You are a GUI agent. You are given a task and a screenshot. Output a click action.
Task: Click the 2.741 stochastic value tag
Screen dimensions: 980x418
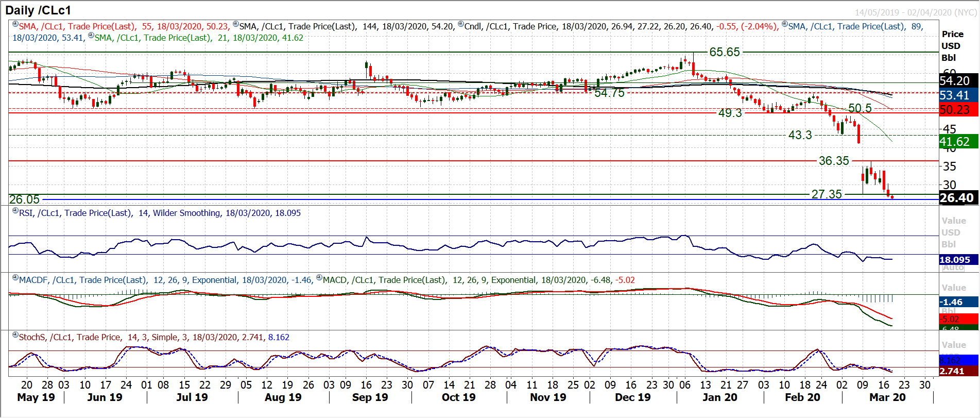point(958,371)
